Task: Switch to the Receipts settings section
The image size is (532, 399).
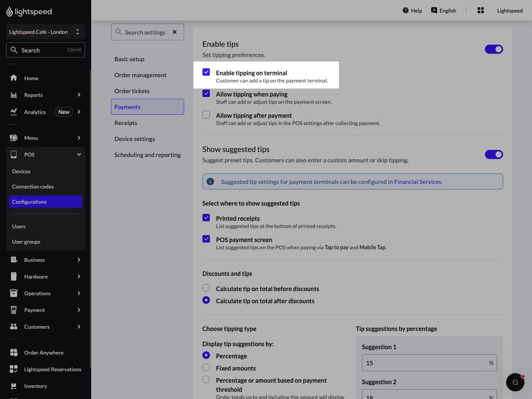Action: coord(125,123)
